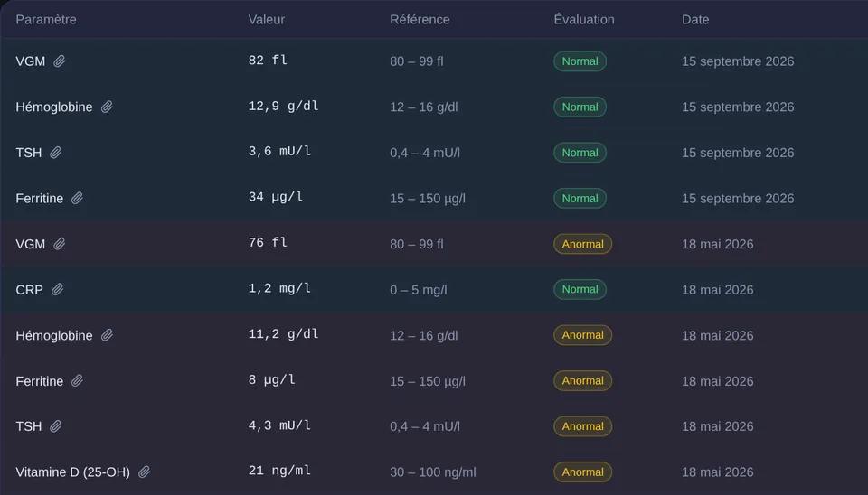Click the Anormal badge for TSH 4,3 mU/l
This screenshot has width=868, height=495.
pyautogui.click(x=582, y=426)
